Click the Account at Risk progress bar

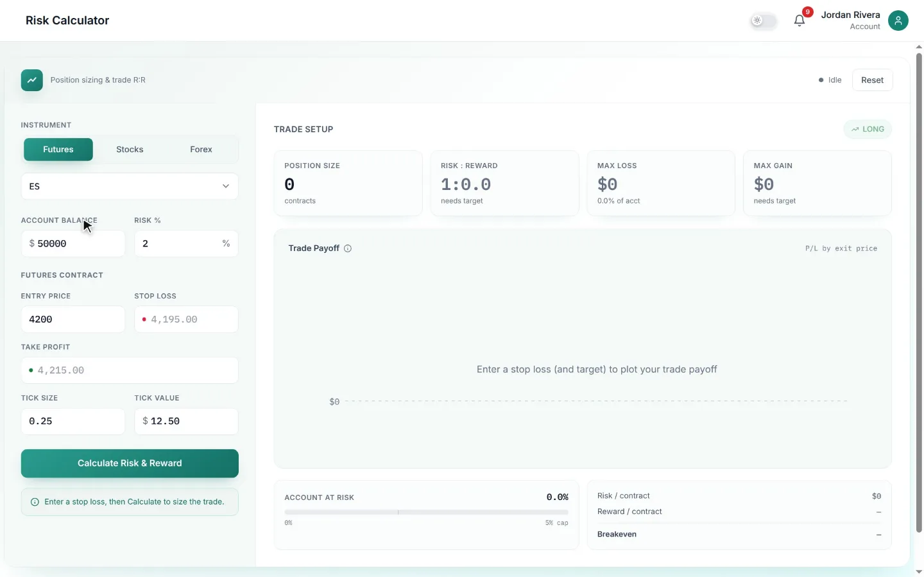[x=426, y=512]
